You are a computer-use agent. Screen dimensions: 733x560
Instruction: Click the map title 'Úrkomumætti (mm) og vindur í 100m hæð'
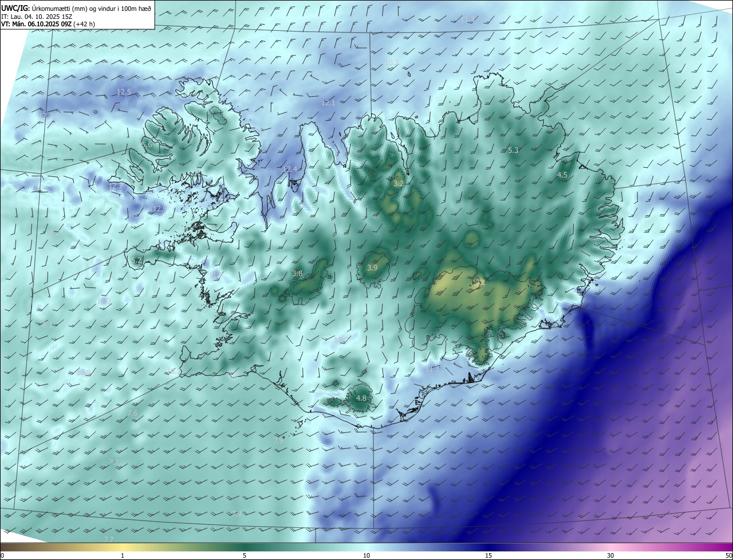tap(92, 8)
